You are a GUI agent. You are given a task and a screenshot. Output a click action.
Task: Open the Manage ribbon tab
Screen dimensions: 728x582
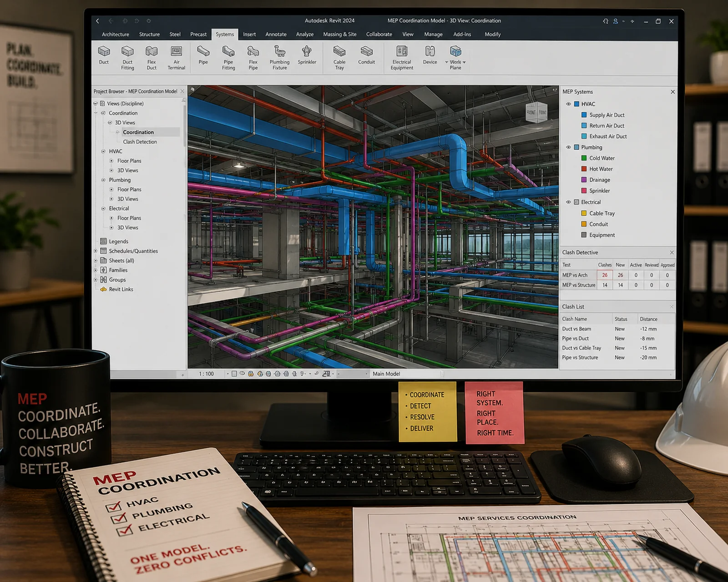coord(433,35)
